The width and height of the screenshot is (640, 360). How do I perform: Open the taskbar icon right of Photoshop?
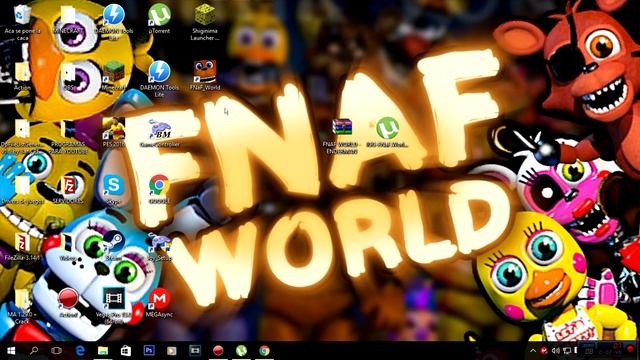coord(172,351)
